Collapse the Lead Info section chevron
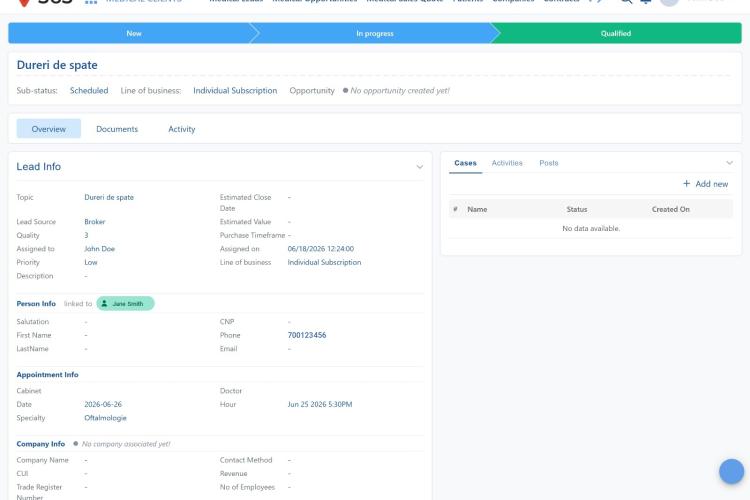 click(x=419, y=167)
